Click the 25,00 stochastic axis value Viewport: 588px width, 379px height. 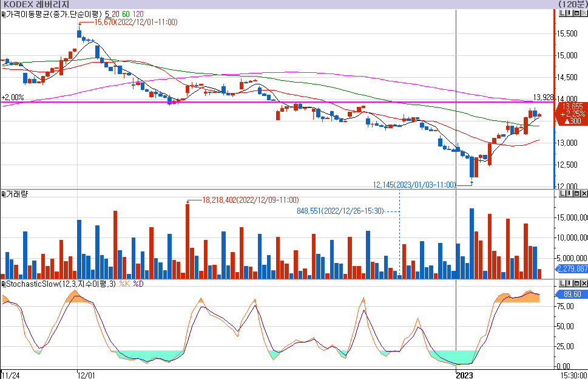point(566,346)
